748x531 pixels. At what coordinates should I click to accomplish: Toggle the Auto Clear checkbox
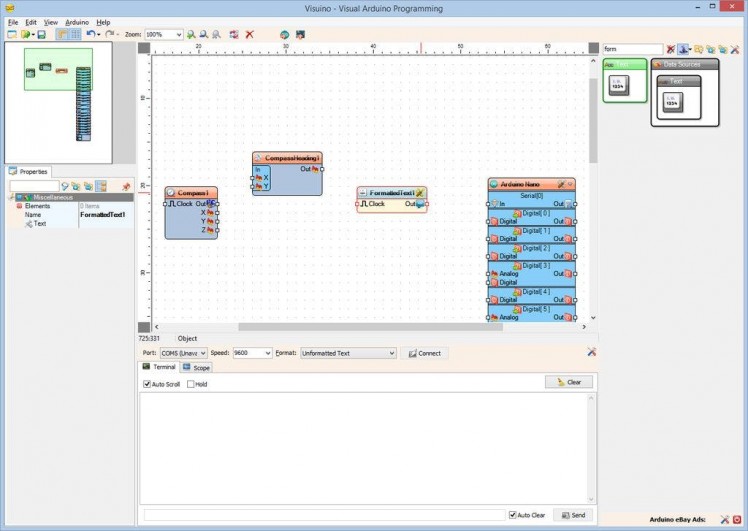[513, 515]
